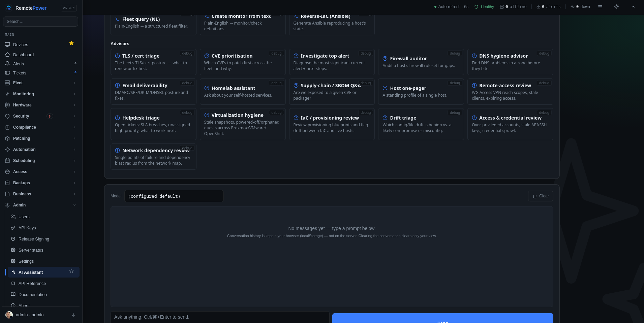644x323 pixels.
Task: Click the 0 down indicator
Action: click(x=580, y=7)
